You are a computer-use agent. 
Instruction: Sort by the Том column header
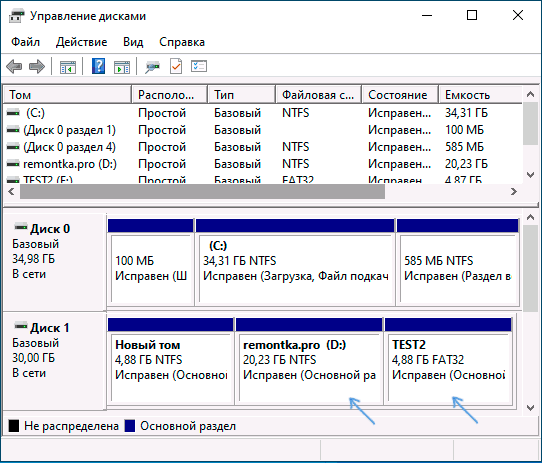tap(67, 94)
